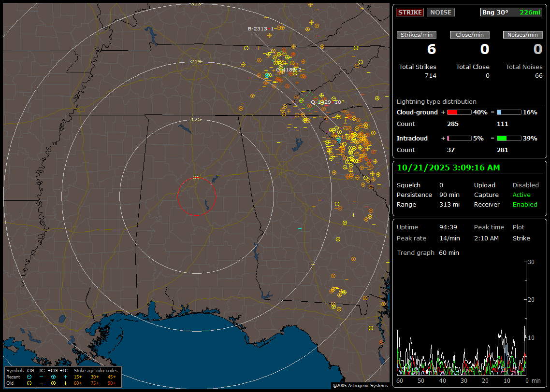Click the Capture Active status text

521,195
